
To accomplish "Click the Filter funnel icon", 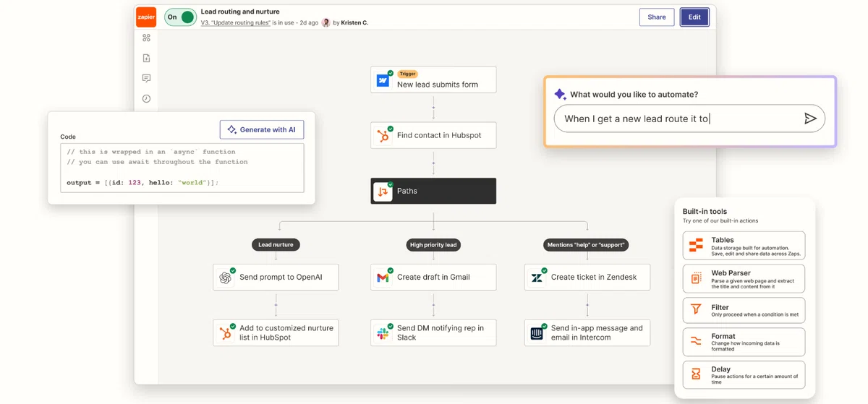I will click(696, 309).
